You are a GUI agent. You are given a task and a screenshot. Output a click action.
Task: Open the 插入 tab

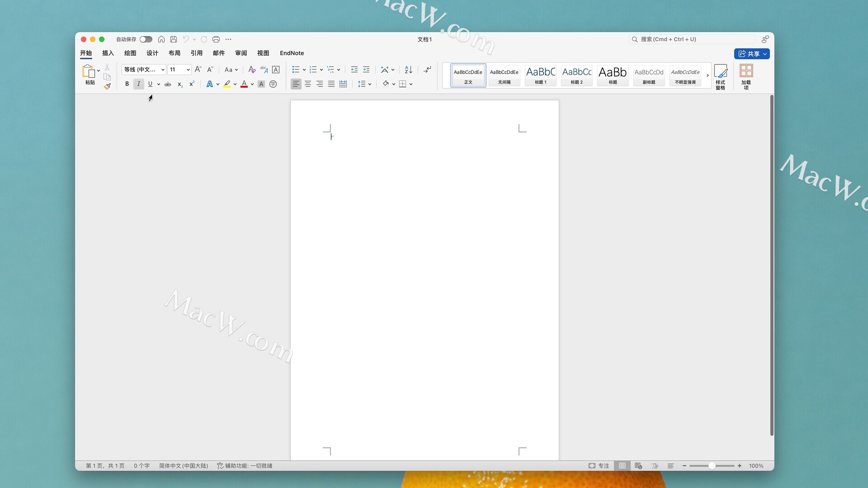[108, 53]
